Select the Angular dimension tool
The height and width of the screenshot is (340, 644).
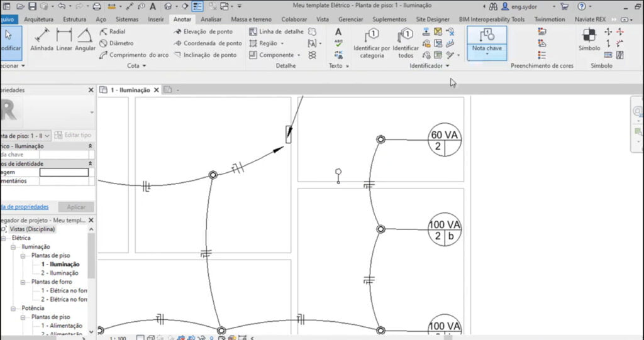click(x=85, y=40)
